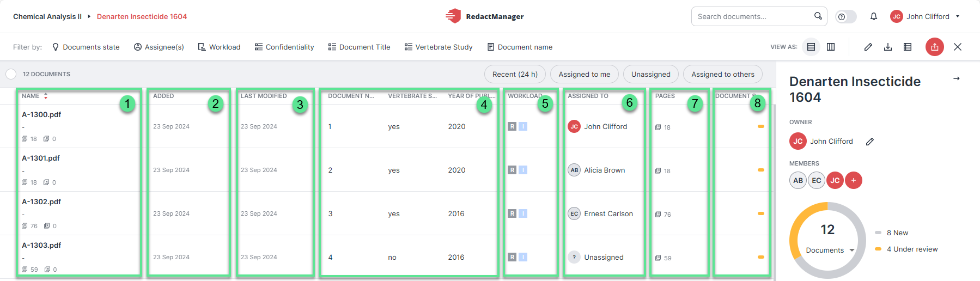
Task: Click the EC avatar beside Ernest Carlson
Action: click(x=574, y=213)
